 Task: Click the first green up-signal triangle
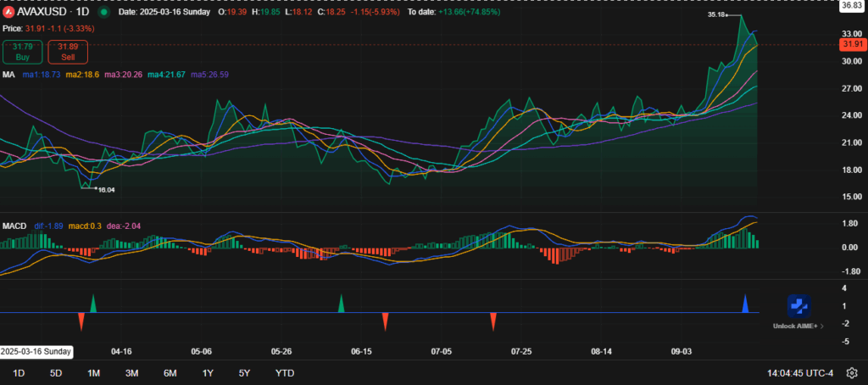(93, 304)
